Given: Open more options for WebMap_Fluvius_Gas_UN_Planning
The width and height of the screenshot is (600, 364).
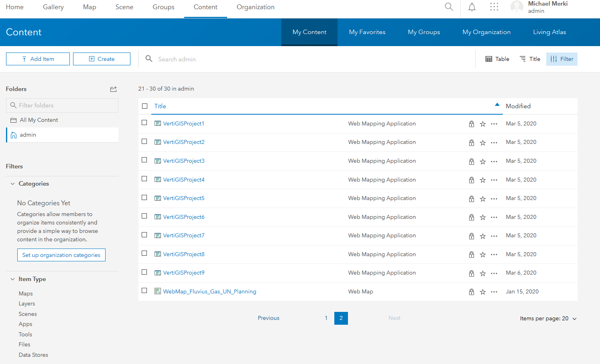Looking at the screenshot, I should click(494, 292).
